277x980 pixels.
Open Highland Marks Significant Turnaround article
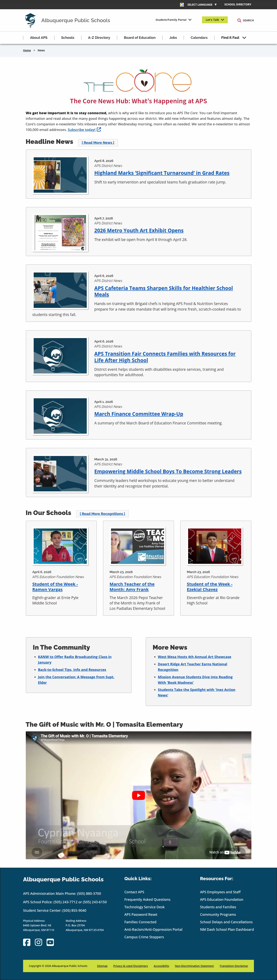click(162, 173)
